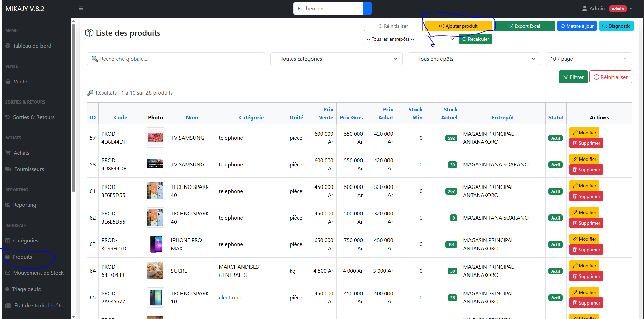Open the Fournisseurs sidebar item
Image resolution: width=644 pixels, height=319 pixels.
tap(29, 169)
